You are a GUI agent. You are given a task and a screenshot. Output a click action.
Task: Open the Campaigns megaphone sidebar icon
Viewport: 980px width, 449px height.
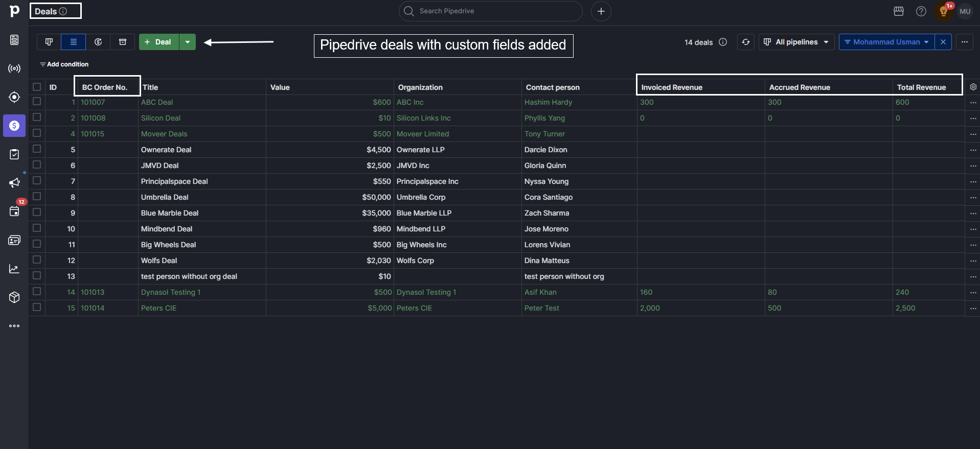coord(14,183)
